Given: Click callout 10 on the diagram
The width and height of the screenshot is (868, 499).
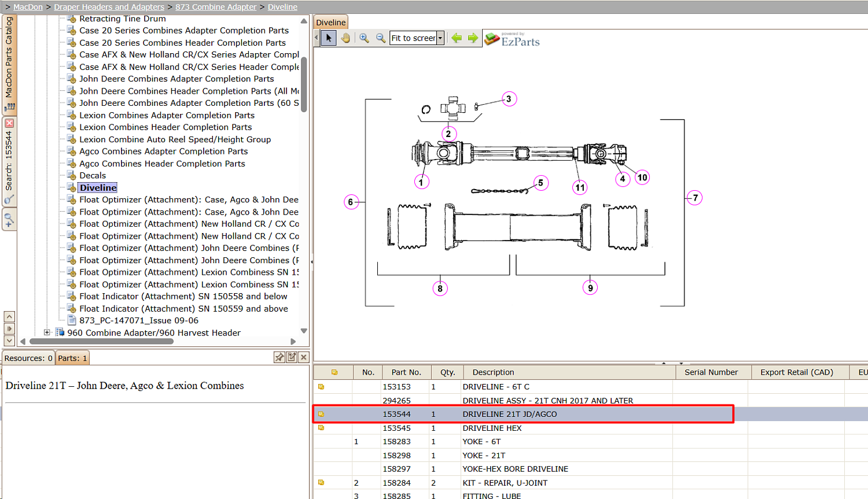Looking at the screenshot, I should click(x=642, y=178).
